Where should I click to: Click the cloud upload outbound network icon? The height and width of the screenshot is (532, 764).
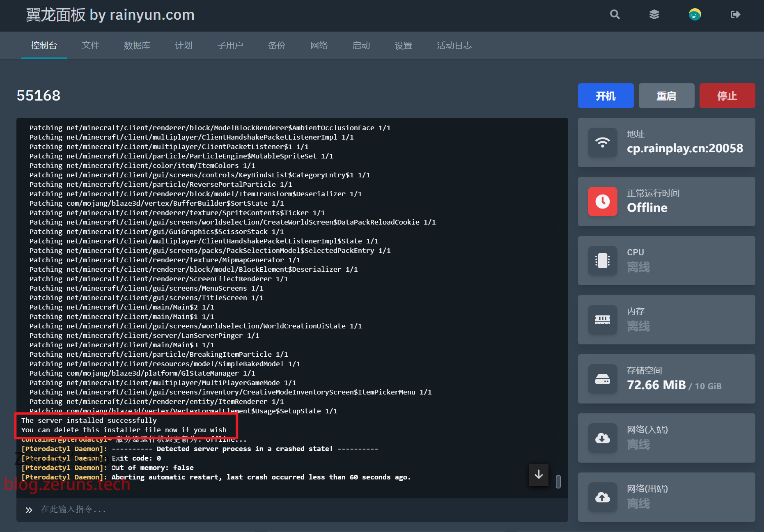603,497
